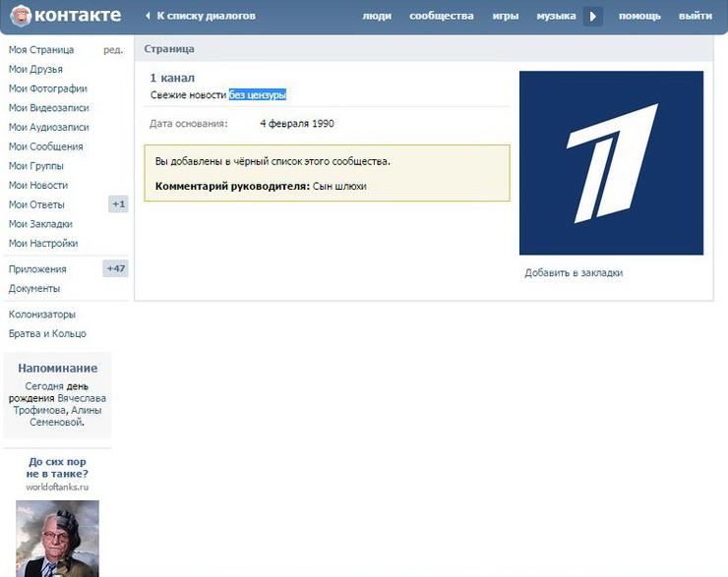Click the Channel One logo avatar
Viewport: 728px width, 577px height.
(611, 163)
